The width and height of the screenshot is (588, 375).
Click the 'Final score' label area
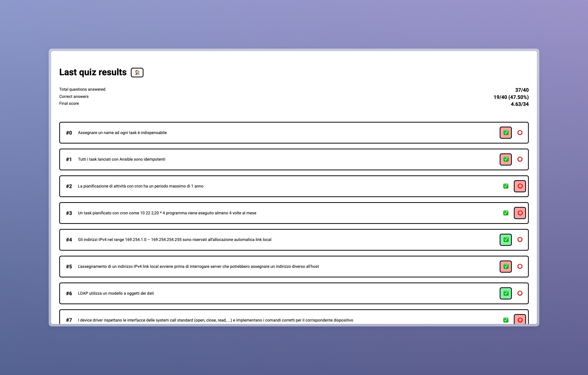pos(70,104)
